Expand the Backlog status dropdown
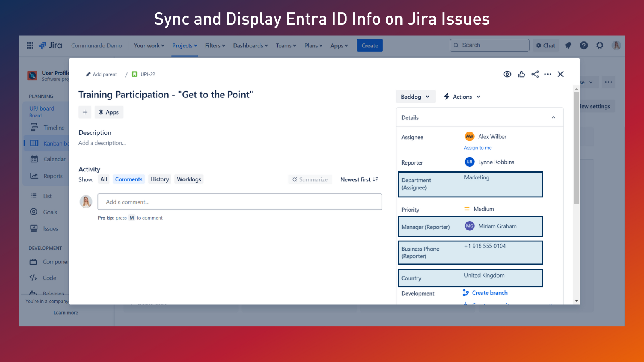This screenshot has height=362, width=644. pos(415,97)
